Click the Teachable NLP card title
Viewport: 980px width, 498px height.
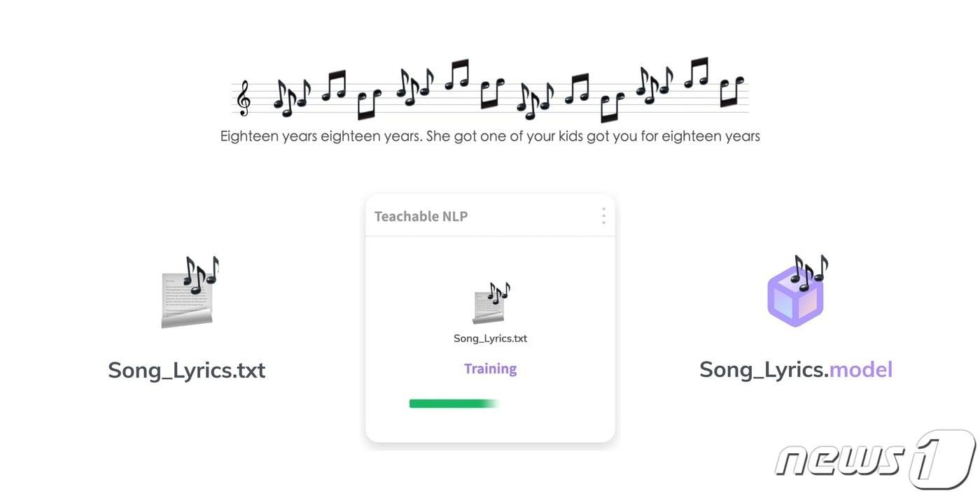421,217
